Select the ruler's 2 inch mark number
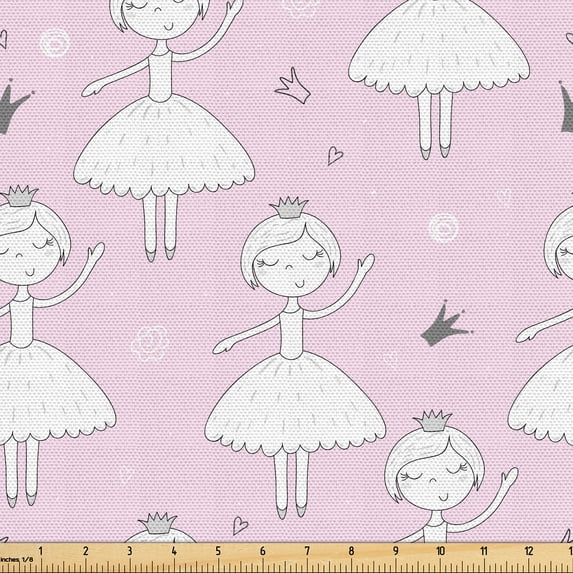The height and width of the screenshot is (573, 573). 86,551
